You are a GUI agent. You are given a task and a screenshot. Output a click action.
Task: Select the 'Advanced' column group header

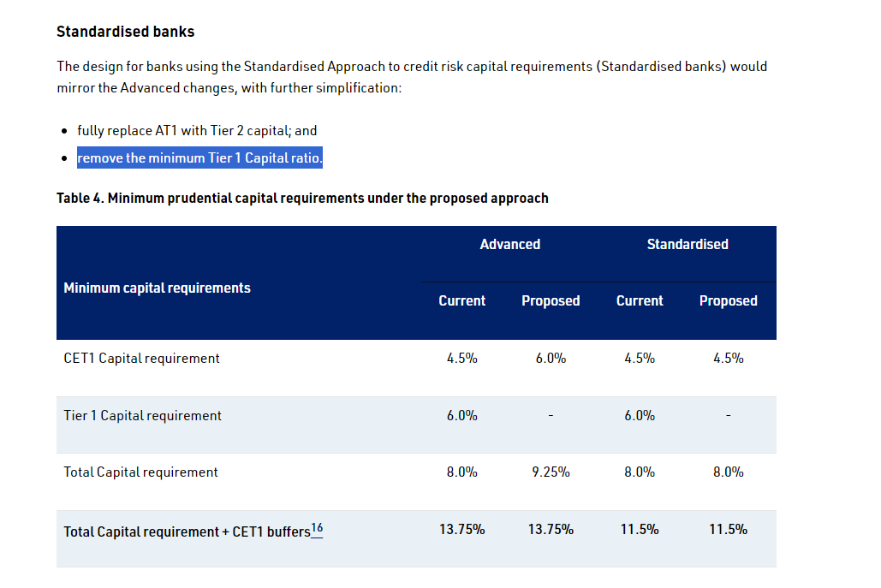click(x=509, y=245)
